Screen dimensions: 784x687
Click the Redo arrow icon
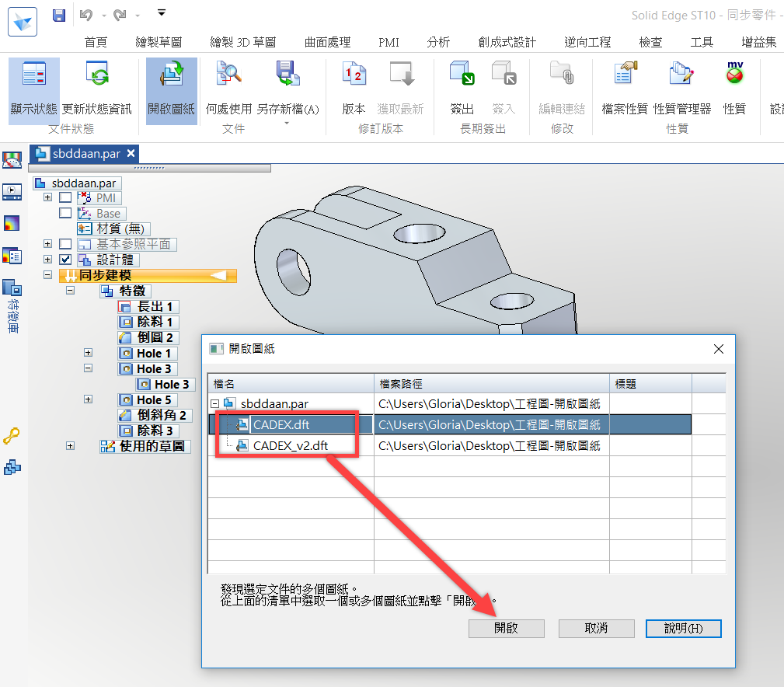pos(120,16)
